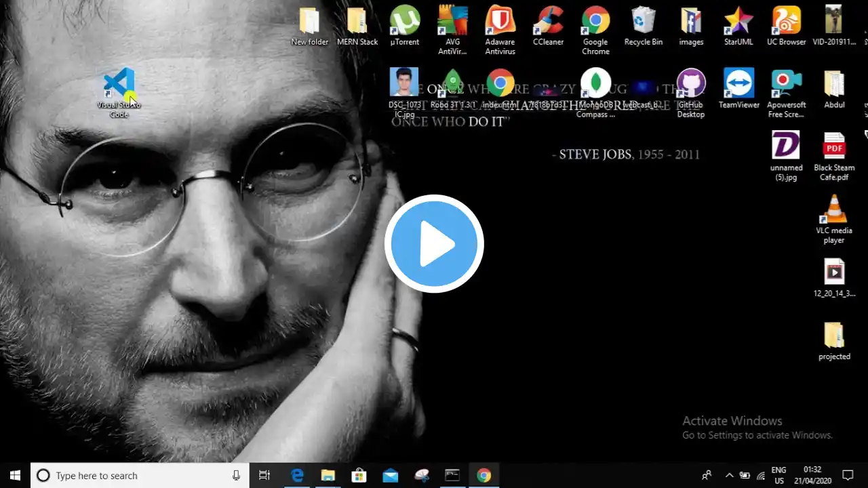Click the big play button overlay
This screenshot has width=868, height=488.
coord(434,244)
